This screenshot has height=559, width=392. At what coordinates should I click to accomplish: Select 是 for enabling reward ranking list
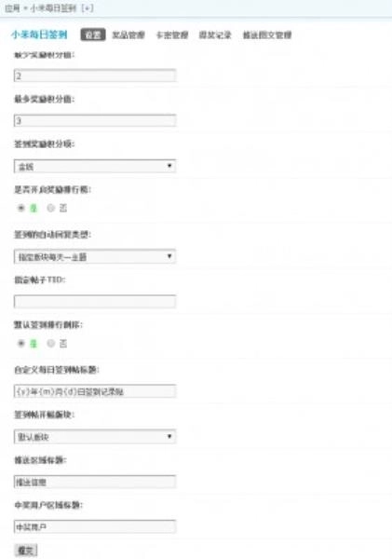click(21, 208)
